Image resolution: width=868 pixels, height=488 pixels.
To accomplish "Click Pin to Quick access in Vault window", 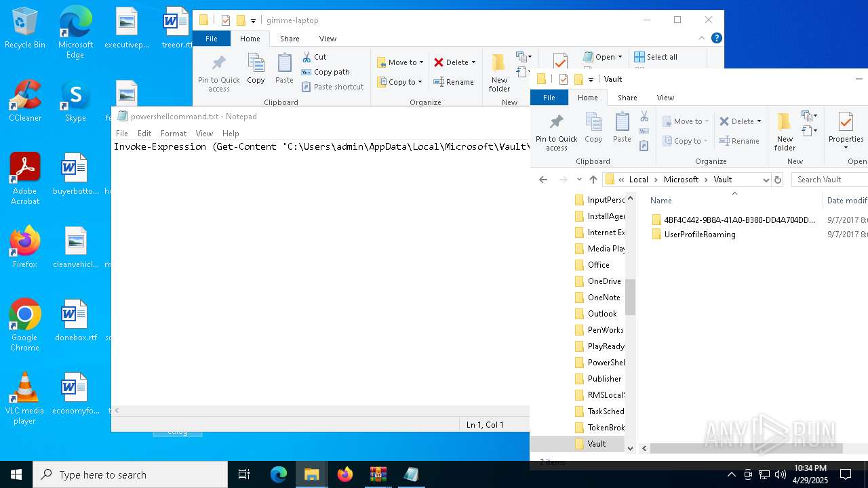I will tap(557, 132).
